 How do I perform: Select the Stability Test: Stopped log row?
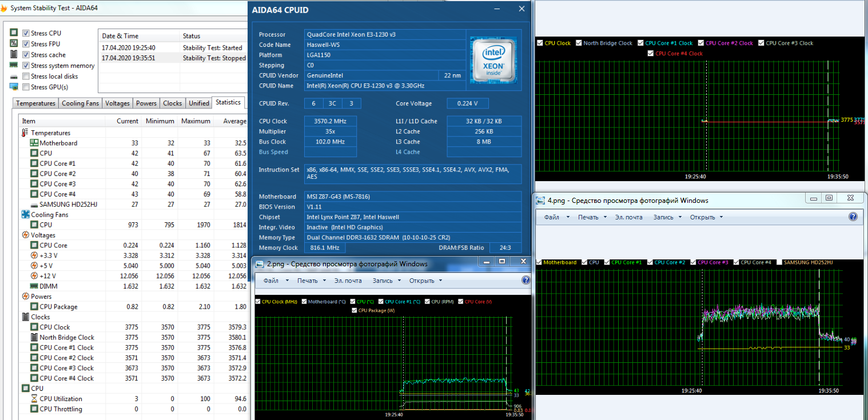pyautogui.click(x=173, y=58)
